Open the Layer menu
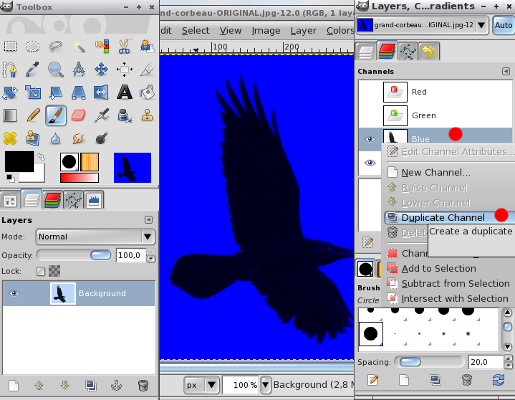515x400 pixels. tap(303, 31)
